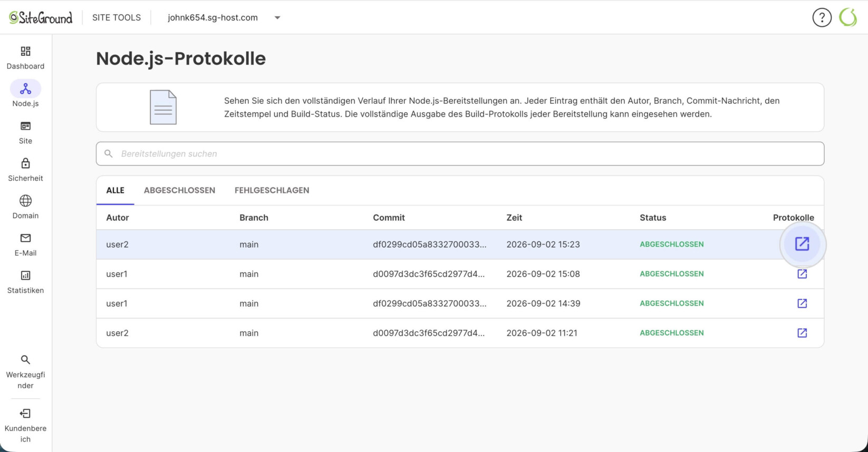The height and width of the screenshot is (452, 868).
Task: Click commit hash in the 11:21 row
Action: [428, 333]
